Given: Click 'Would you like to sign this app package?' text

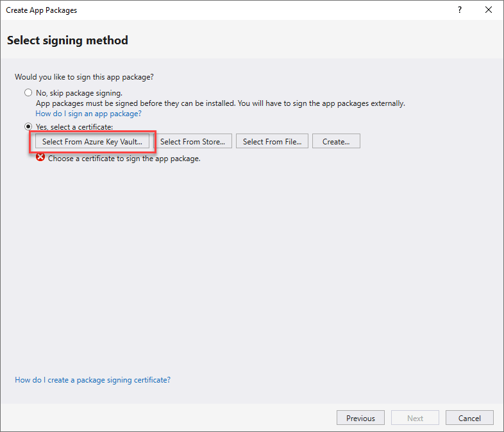Looking at the screenshot, I should point(84,77).
